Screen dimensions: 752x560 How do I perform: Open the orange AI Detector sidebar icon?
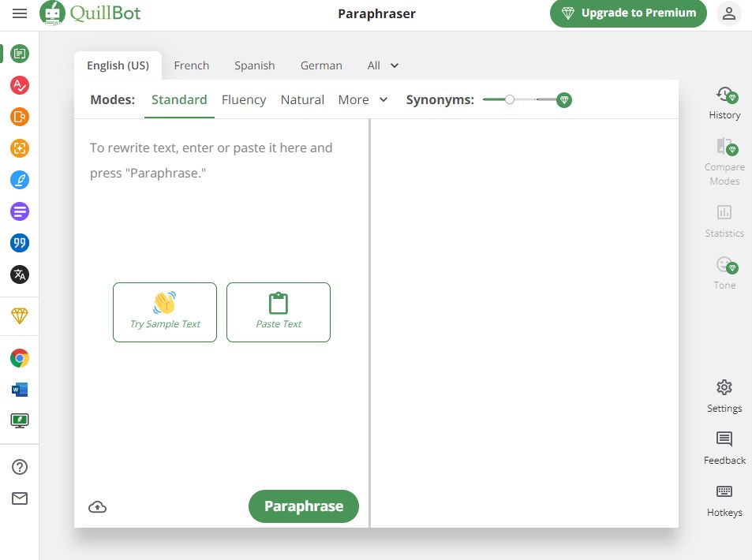pyautogui.click(x=20, y=148)
